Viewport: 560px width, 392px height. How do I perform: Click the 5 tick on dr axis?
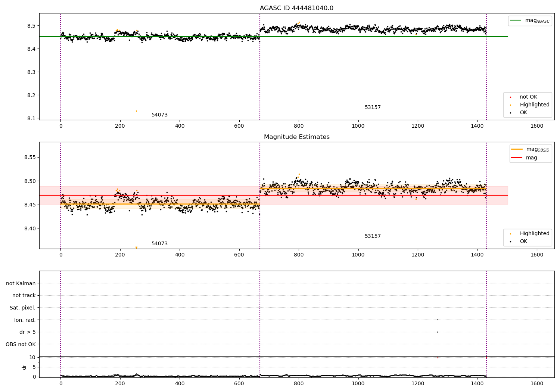pyautogui.click(x=34, y=367)
